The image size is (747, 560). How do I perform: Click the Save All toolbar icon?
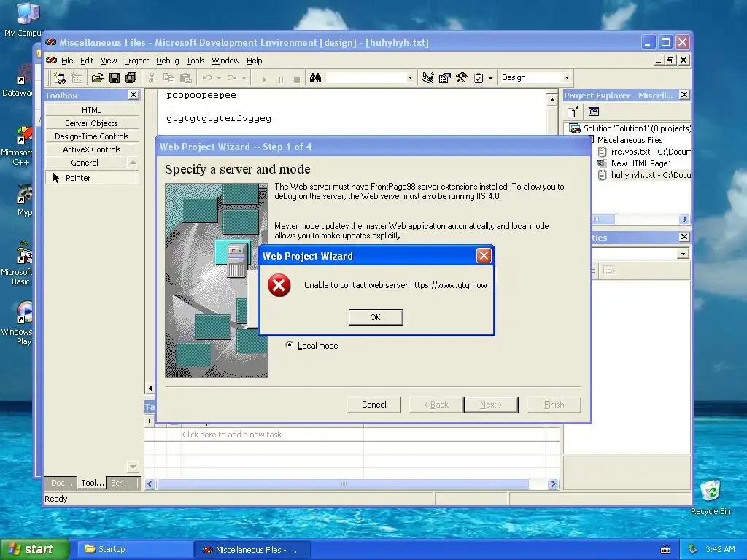[131, 78]
